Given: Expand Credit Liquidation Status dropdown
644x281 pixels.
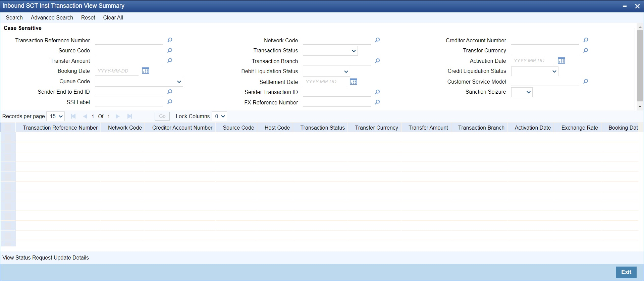Looking at the screenshot, I should 535,71.
